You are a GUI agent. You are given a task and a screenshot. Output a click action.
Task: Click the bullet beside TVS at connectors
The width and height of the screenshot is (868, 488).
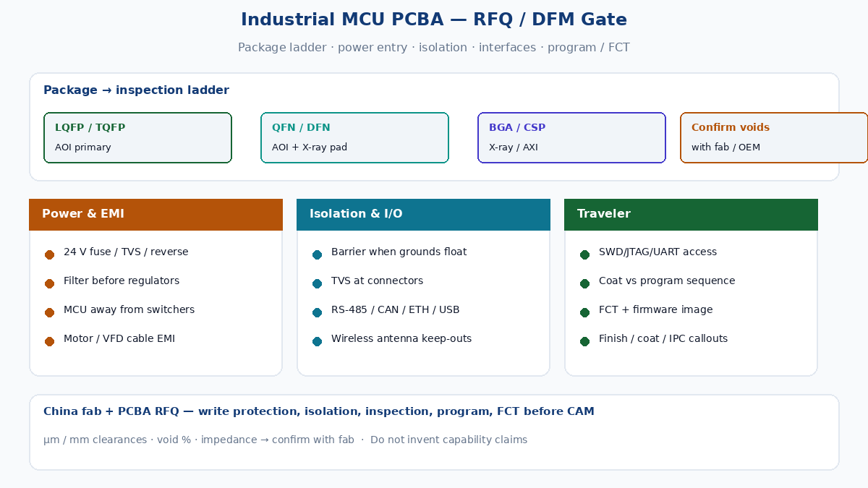[x=317, y=283]
